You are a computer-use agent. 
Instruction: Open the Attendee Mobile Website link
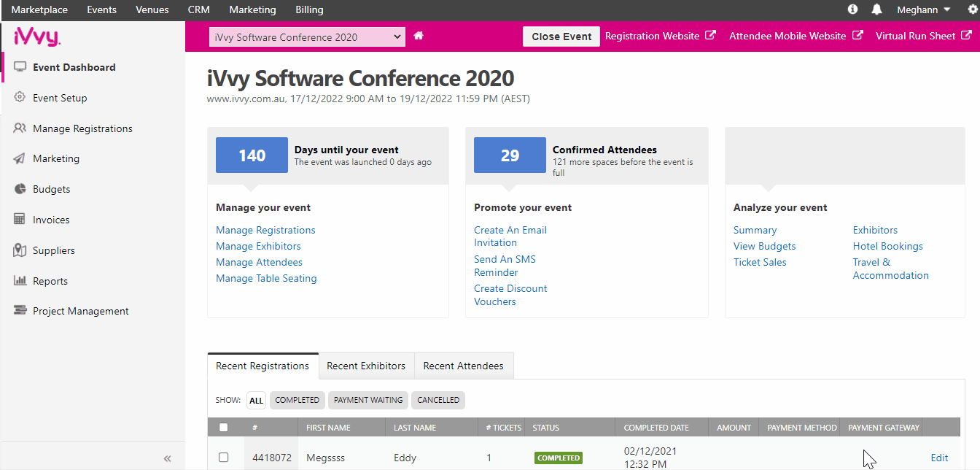click(x=787, y=36)
